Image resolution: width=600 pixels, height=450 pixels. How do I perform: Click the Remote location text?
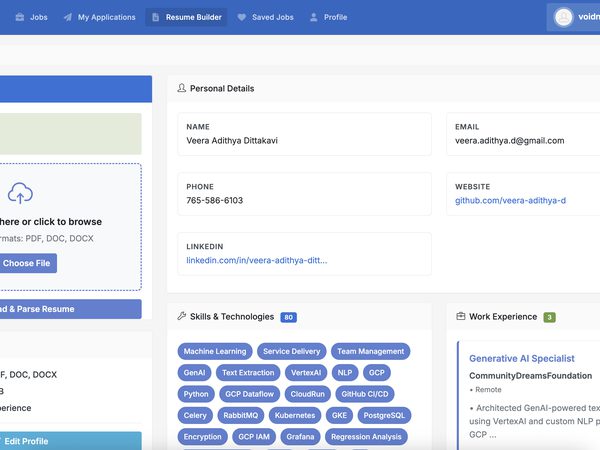[x=488, y=390]
